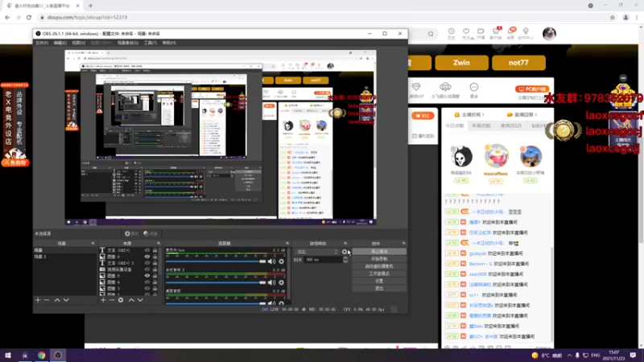Viewport: 644px width, 362px height.
Task: Open the 淡出 scene transition dropdown
Action: coord(316,252)
